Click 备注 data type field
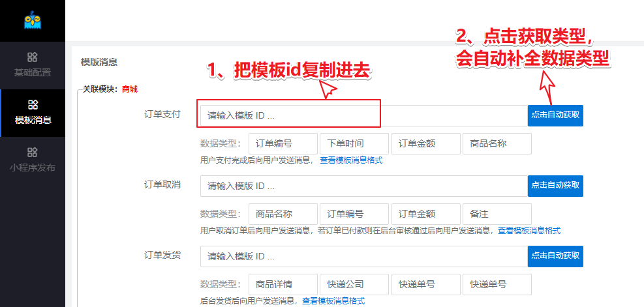 click(497, 214)
